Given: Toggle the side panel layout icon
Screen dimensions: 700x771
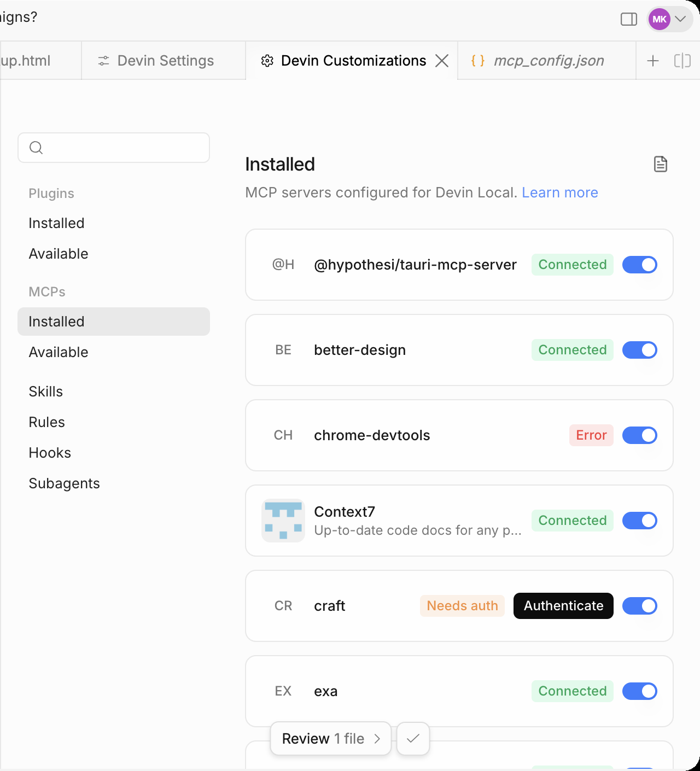Looking at the screenshot, I should pyautogui.click(x=629, y=19).
